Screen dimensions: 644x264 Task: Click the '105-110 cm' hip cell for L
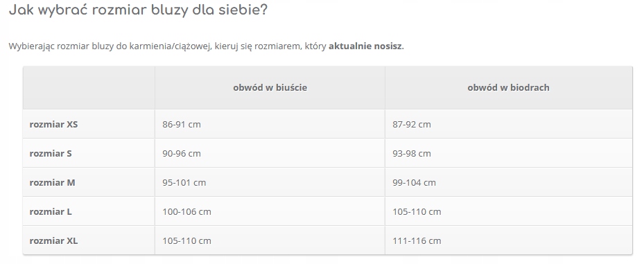click(508, 211)
